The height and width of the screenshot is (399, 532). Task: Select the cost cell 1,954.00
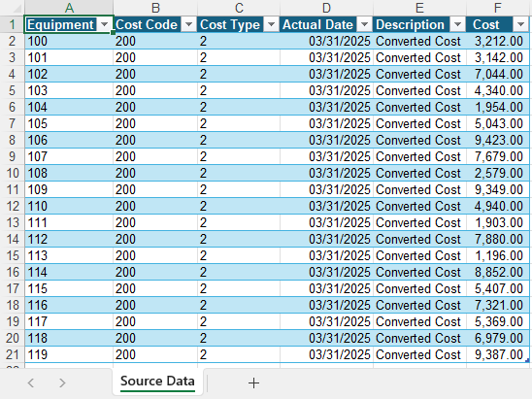click(498, 107)
